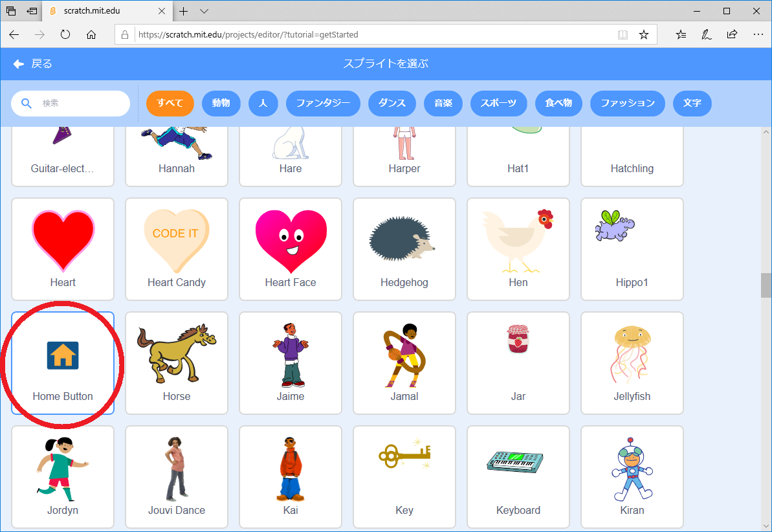772x532 pixels.
Task: Click the magnifier icon in the search box
Action: click(x=27, y=104)
